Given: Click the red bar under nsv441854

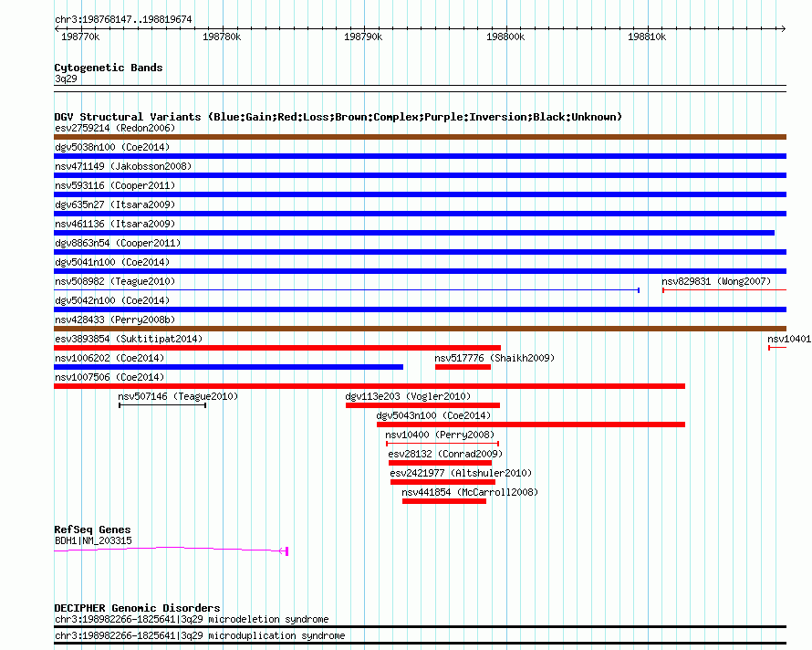Looking at the screenshot, I should (444, 501).
